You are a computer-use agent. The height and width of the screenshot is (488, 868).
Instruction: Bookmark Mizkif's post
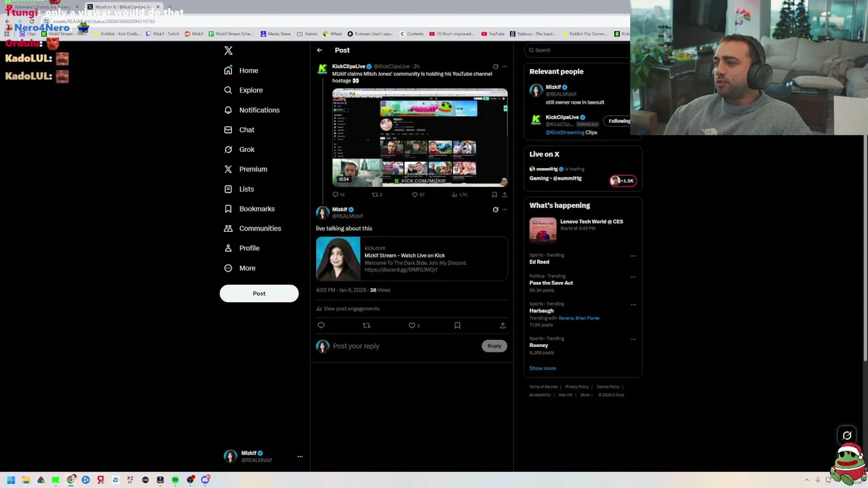tap(457, 325)
